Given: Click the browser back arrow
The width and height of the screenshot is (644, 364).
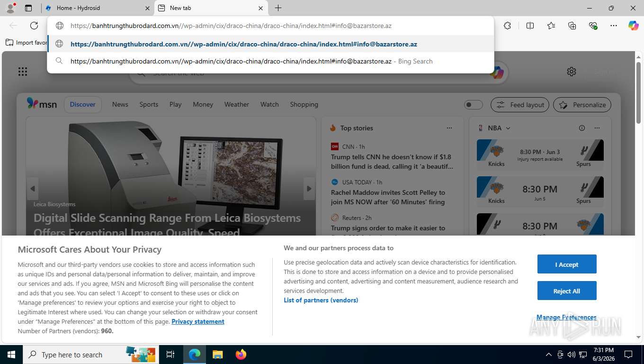Looking at the screenshot, I should point(13,26).
